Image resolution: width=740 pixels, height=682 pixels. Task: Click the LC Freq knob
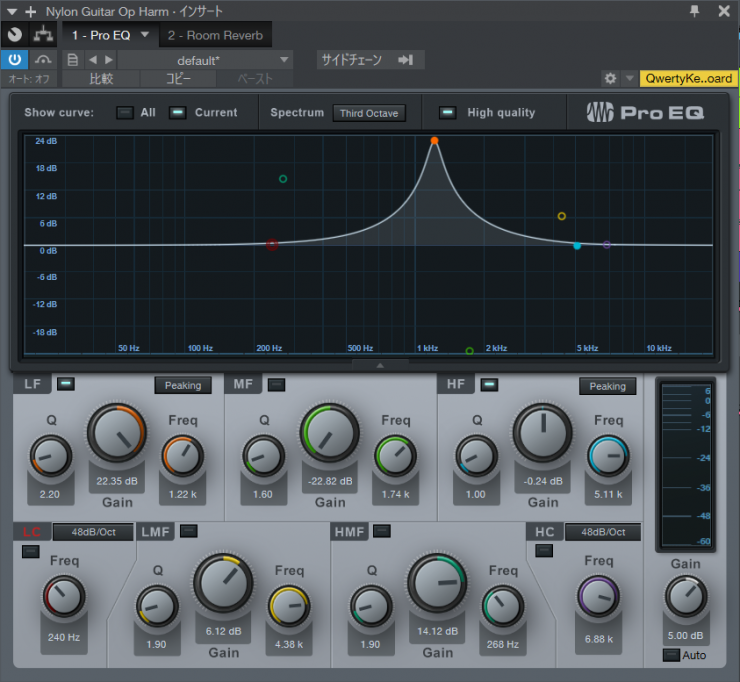point(64,597)
